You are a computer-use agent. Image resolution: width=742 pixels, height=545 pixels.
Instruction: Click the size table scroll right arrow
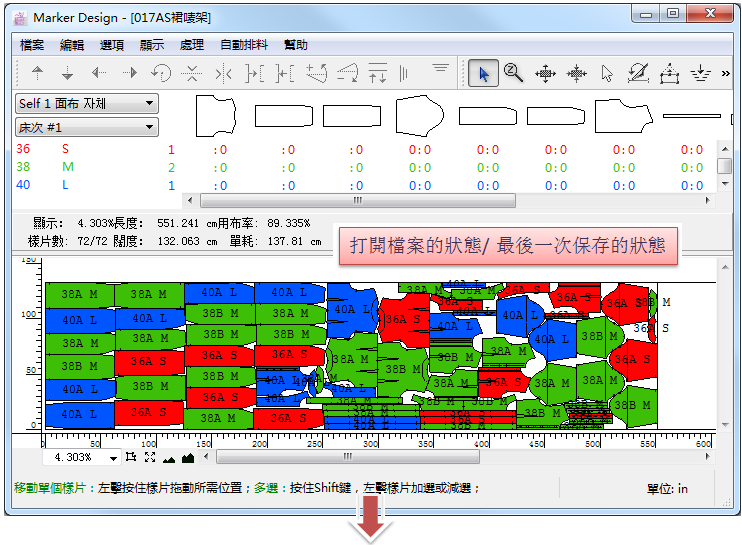point(707,200)
